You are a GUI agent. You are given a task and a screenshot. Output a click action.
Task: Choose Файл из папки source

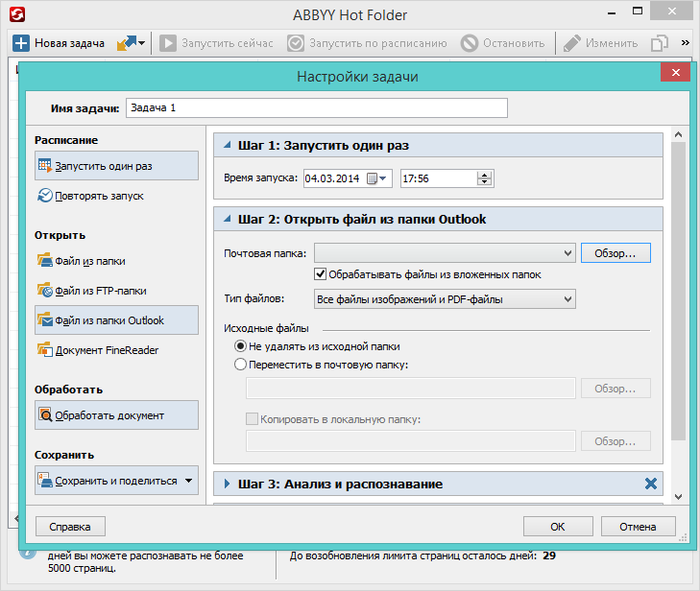pyautogui.click(x=116, y=261)
